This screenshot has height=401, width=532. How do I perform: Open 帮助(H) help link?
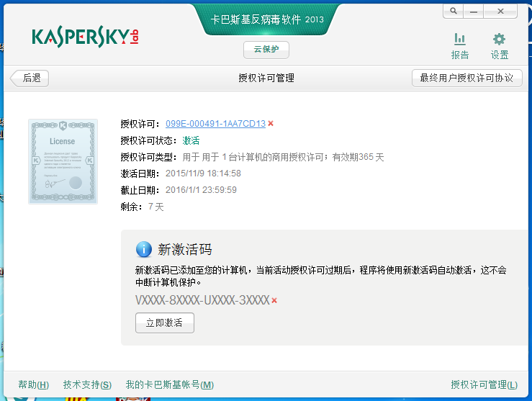pos(34,384)
